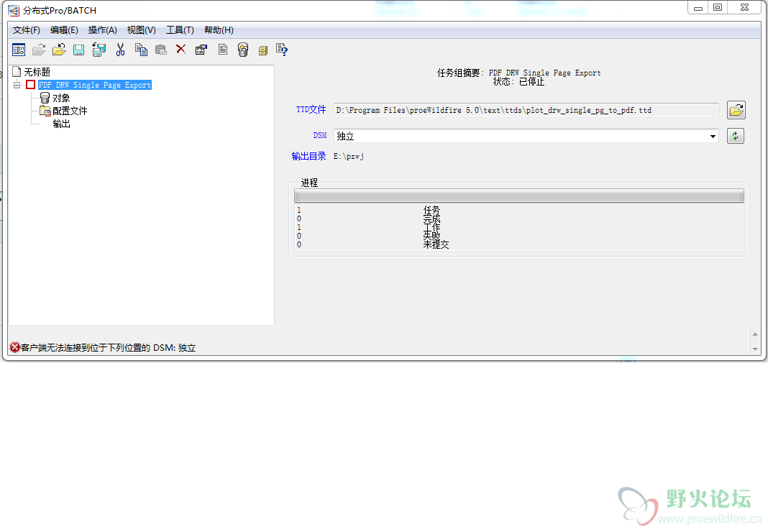Click the clipboard paste icon

pyautogui.click(x=160, y=50)
